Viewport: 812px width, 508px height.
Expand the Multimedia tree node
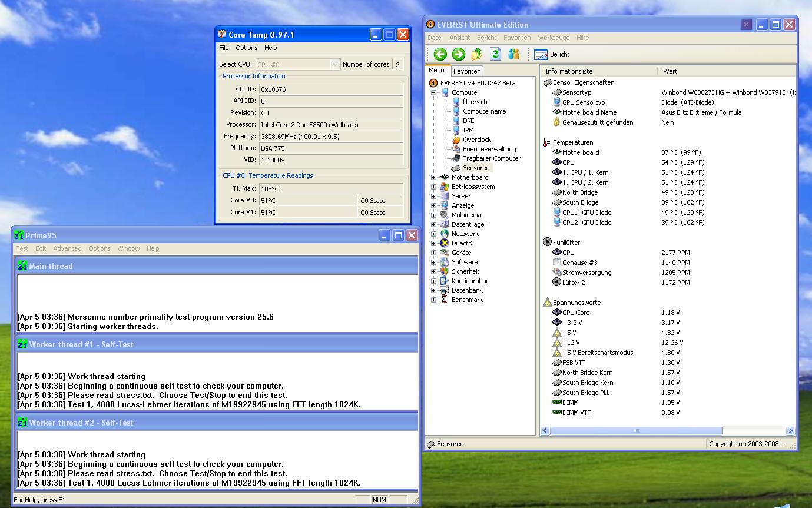434,215
